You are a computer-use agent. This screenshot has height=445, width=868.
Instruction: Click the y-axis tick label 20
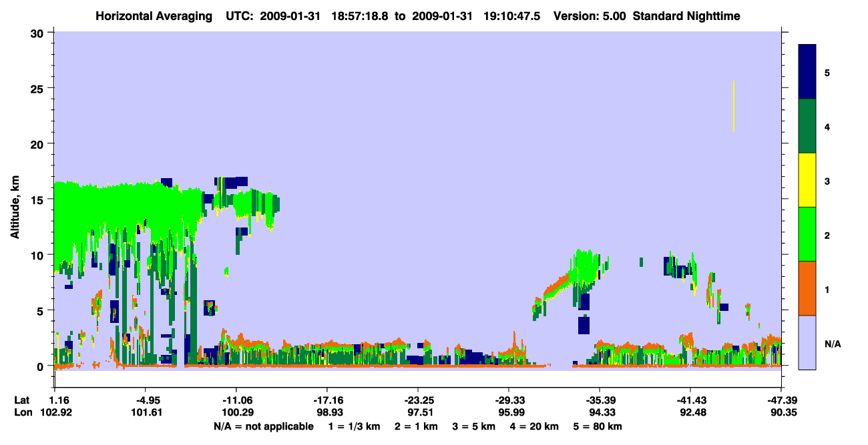click(x=38, y=143)
